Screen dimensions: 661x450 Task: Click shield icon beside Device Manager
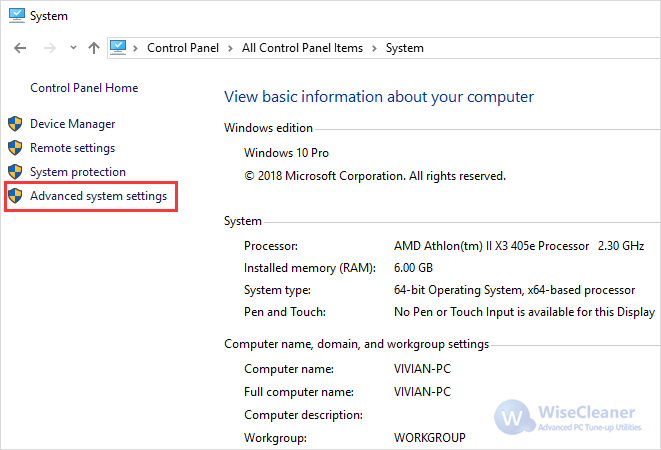pyautogui.click(x=15, y=124)
